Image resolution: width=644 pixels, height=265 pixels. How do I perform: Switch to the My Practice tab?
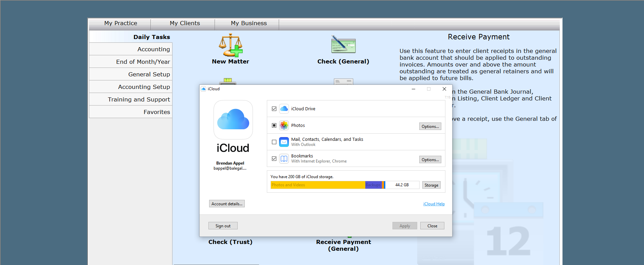[121, 23]
